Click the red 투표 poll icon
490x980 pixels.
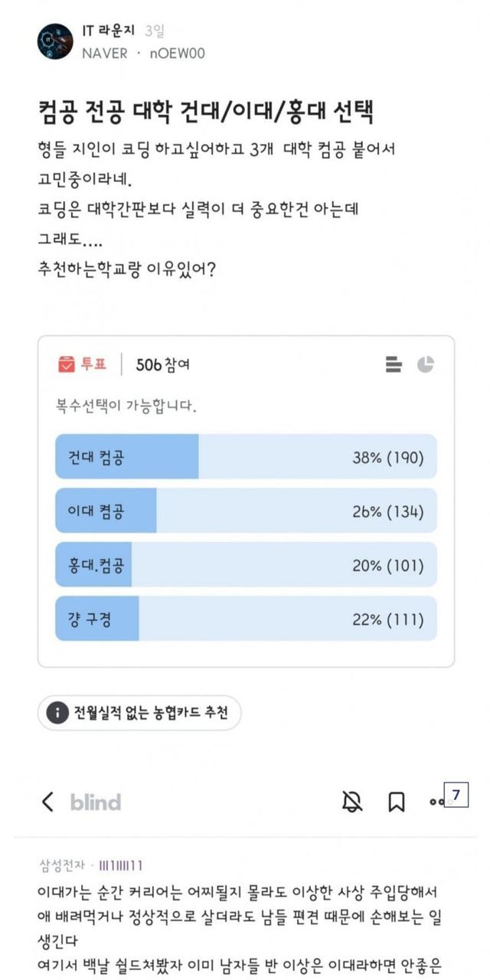pyautogui.click(x=67, y=364)
